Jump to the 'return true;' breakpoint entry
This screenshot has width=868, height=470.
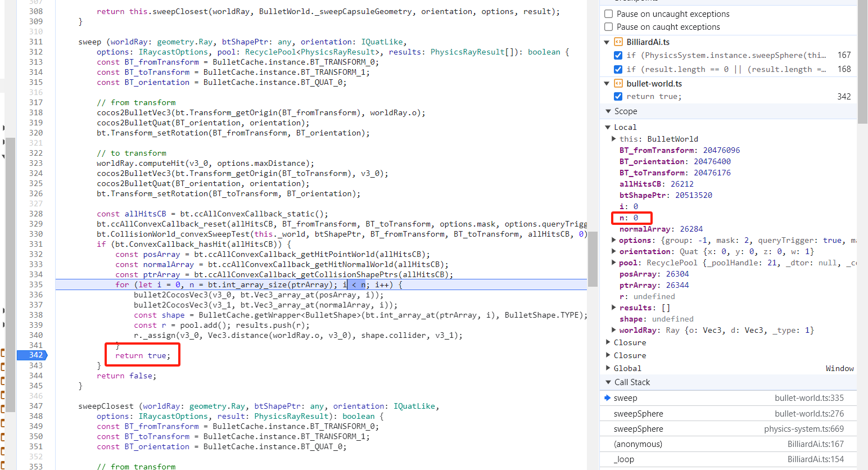(x=654, y=97)
